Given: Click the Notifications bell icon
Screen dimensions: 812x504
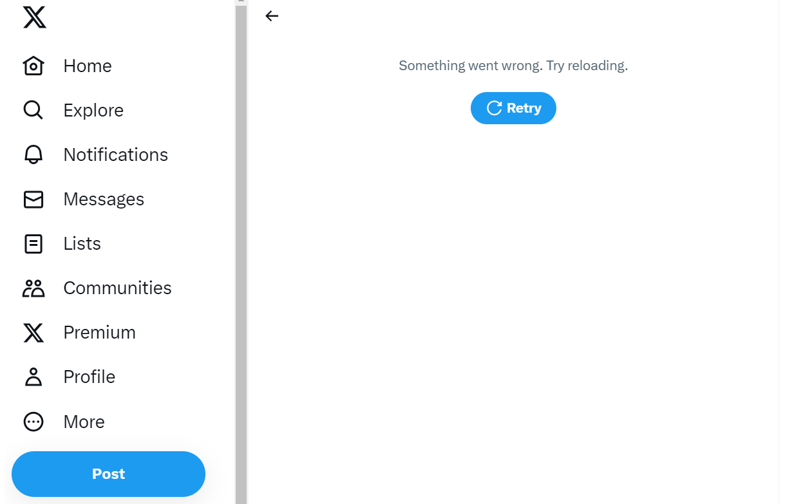Looking at the screenshot, I should 33,154.
